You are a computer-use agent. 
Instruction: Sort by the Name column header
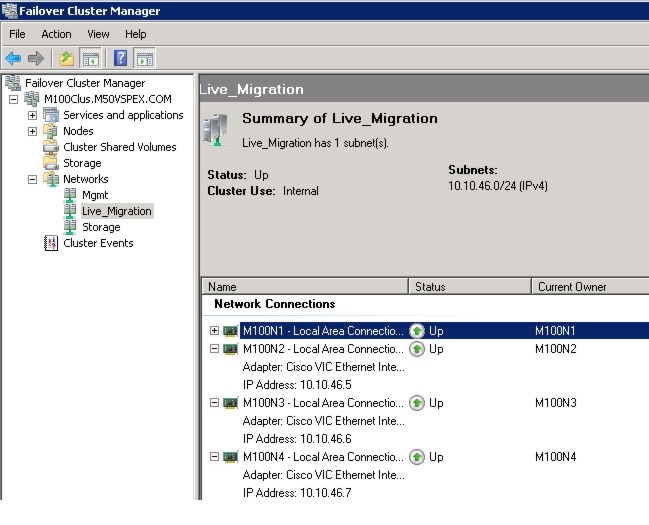[x=305, y=287]
